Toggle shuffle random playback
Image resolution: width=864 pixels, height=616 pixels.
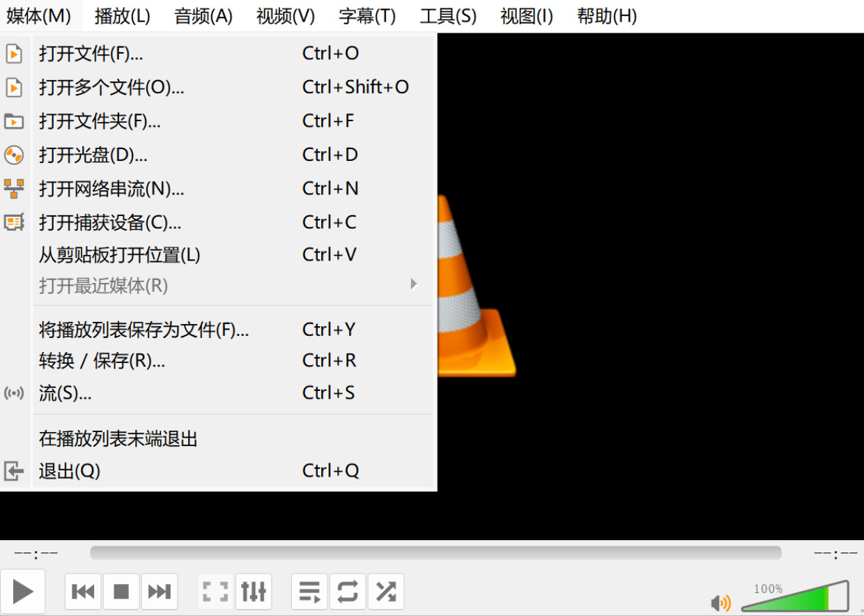click(386, 592)
